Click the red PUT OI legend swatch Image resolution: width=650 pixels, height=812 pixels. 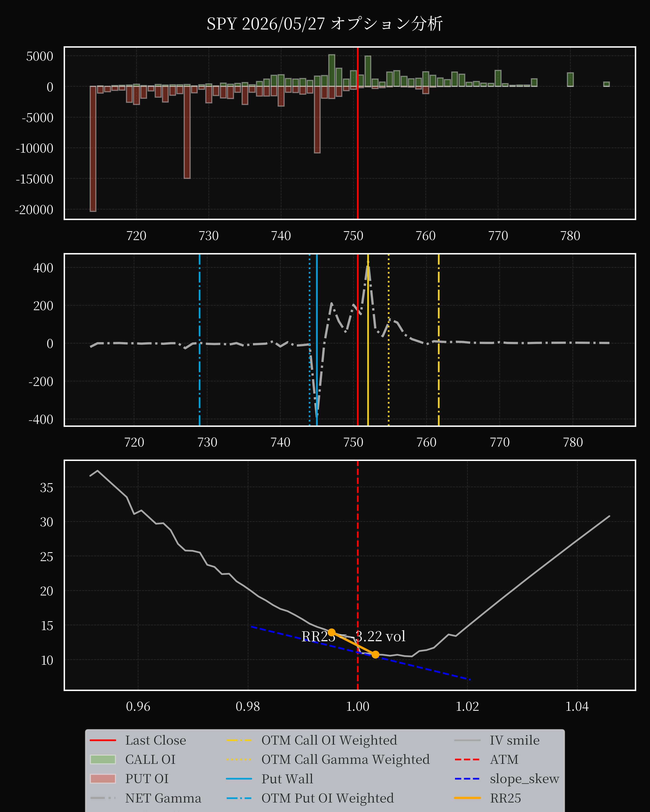point(103,779)
